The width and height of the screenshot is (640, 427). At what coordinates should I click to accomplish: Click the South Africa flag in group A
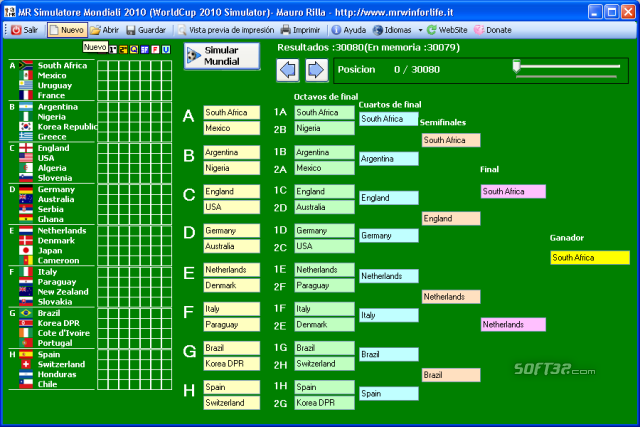click(26, 65)
